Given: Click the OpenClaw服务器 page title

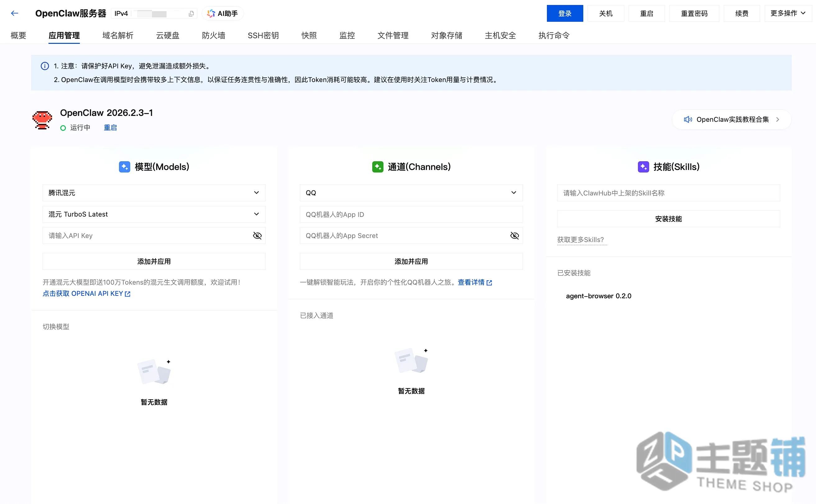Looking at the screenshot, I should pos(71,13).
